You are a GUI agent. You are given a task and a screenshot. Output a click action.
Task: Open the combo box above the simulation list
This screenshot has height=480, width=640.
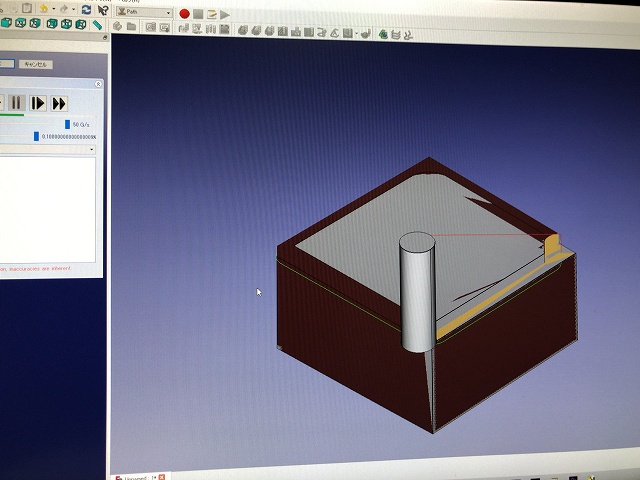coord(48,149)
